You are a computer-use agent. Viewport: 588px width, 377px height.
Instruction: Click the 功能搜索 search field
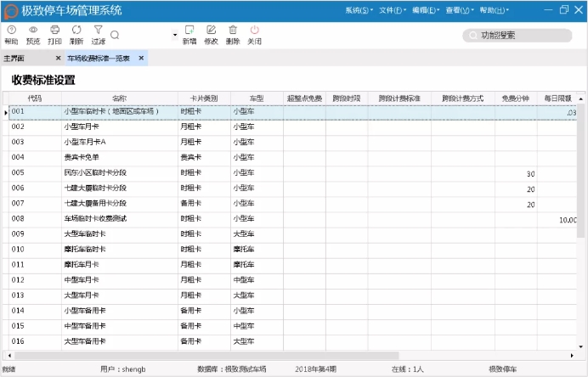516,36
